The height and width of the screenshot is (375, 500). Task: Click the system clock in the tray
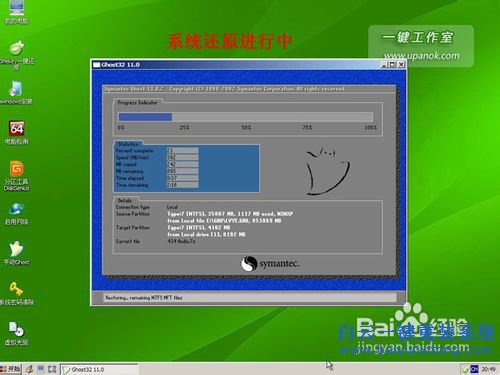point(488,369)
